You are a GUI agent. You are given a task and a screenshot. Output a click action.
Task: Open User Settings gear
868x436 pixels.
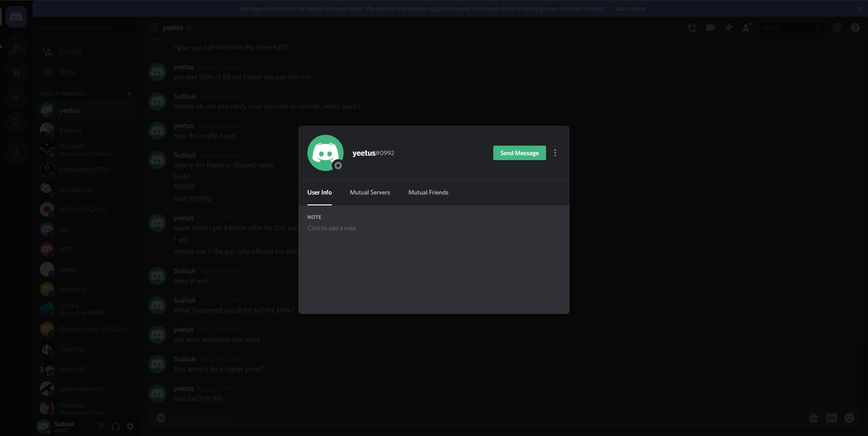(130, 427)
